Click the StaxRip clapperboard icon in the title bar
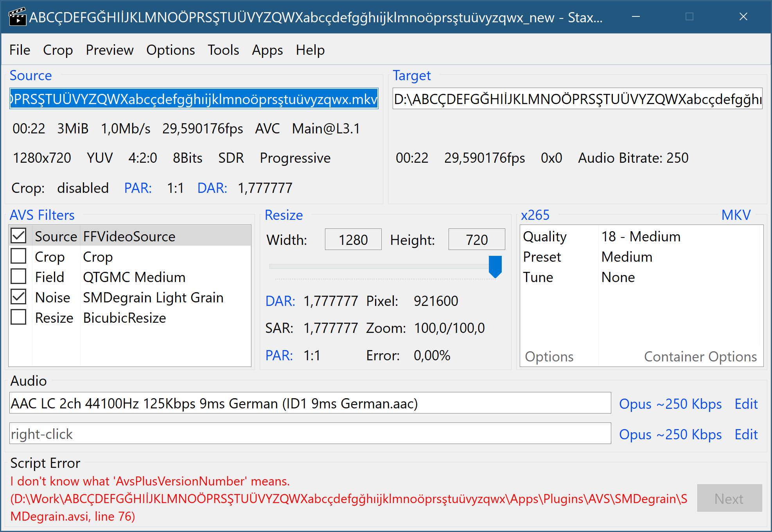This screenshot has width=772, height=532. [17, 16]
